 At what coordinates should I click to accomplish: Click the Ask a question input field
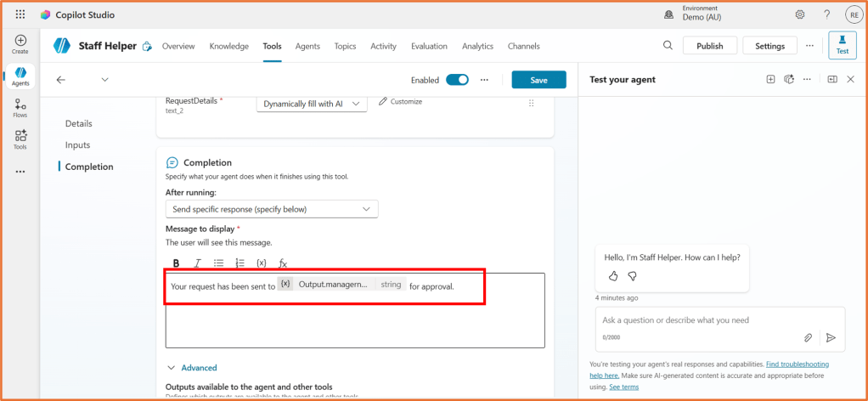pos(696,320)
